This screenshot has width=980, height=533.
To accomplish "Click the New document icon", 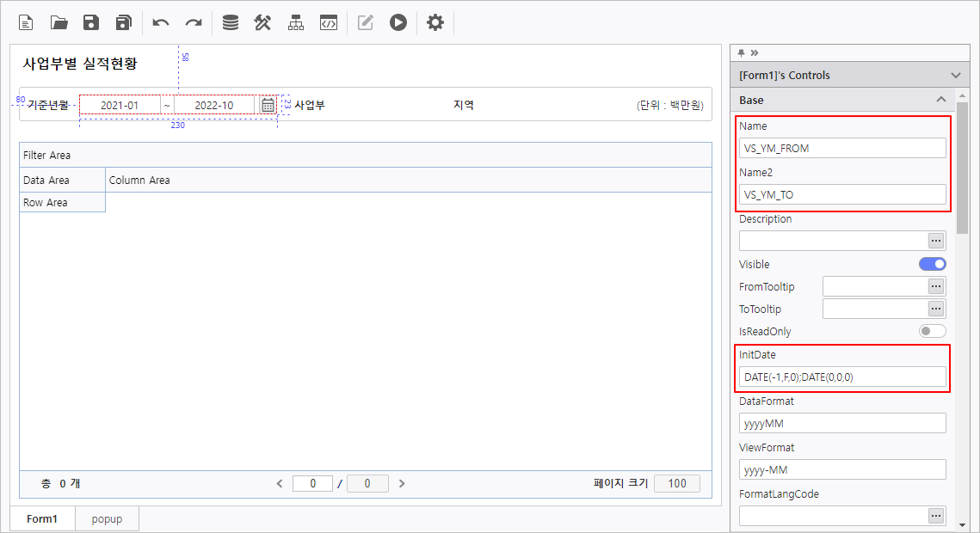I will (x=26, y=23).
